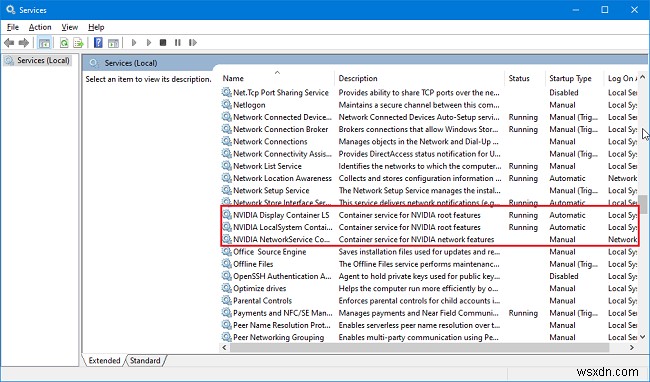Click Disabled startup type of OpenSSH Authentication row
The height and width of the screenshot is (382, 650).
[563, 276]
